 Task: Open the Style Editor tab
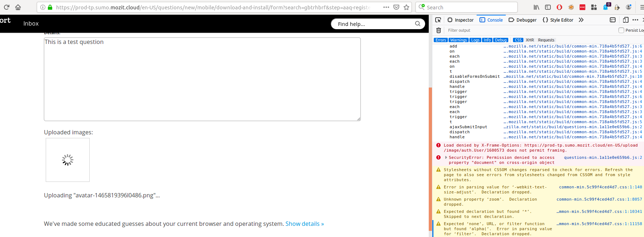click(x=558, y=20)
